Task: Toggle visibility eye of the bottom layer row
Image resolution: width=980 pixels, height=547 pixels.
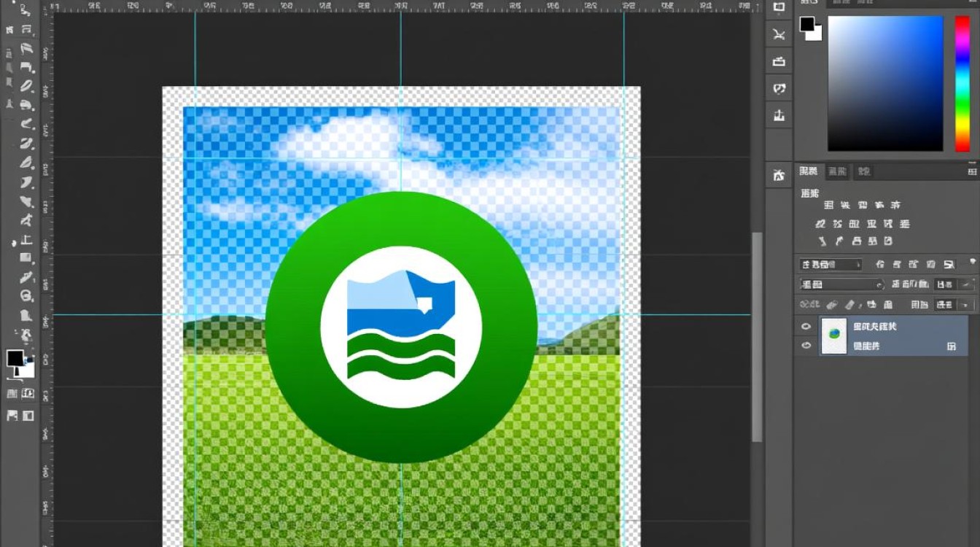Action: point(806,346)
